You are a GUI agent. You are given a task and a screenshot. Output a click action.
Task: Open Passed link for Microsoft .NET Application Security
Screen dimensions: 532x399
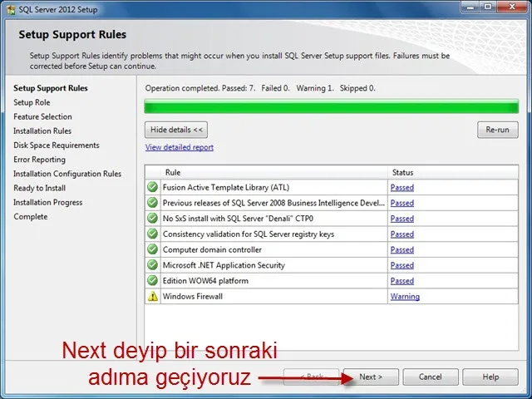pyautogui.click(x=402, y=265)
